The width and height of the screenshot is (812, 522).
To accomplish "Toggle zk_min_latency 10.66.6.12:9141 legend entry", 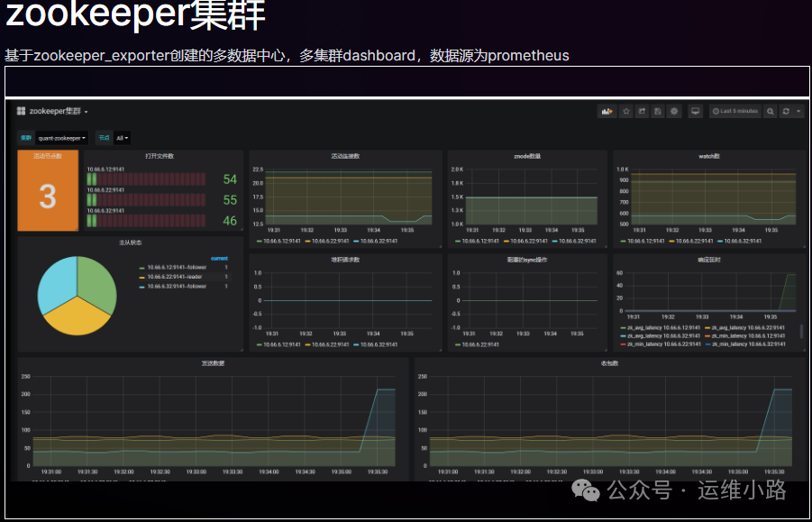I will point(743,335).
